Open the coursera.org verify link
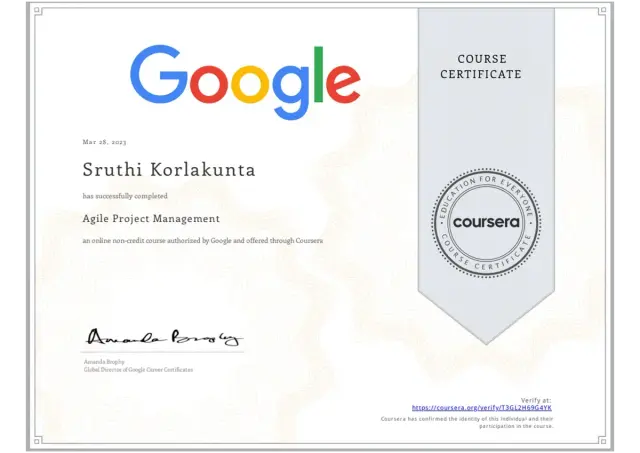This screenshot has height=453, width=640. tap(481, 408)
